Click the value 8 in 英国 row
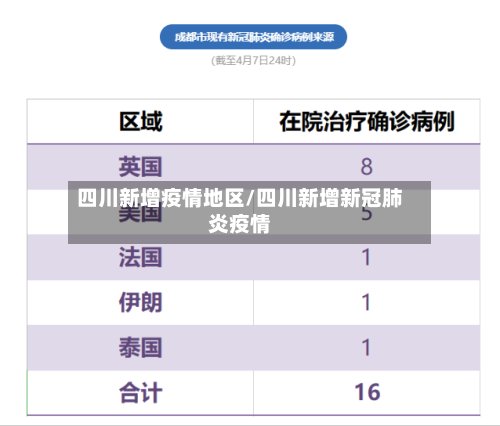 pos(366,167)
